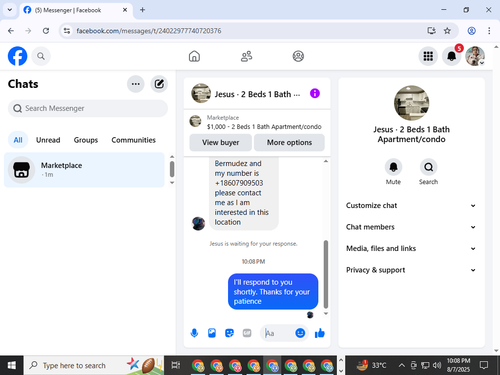Open a new browser tab

point(142,10)
